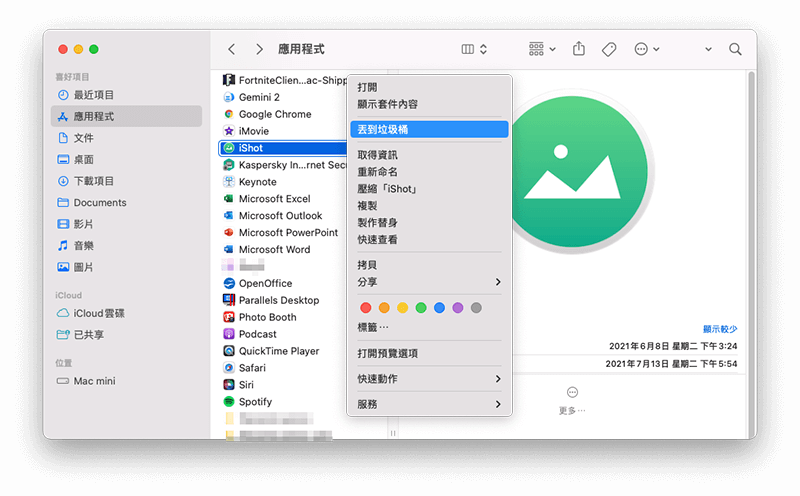Choose 丟到垃圾桶 from context menu
800x496 pixels.
pyautogui.click(x=429, y=130)
